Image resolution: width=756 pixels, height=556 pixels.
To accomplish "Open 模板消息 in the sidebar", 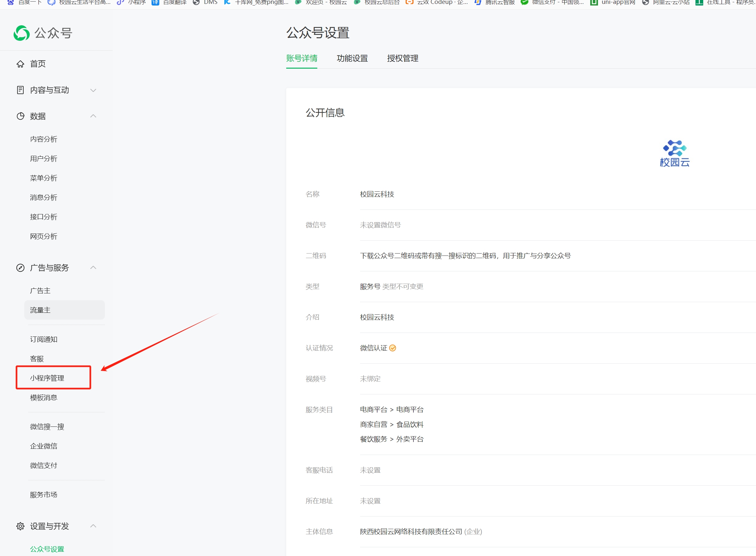I will (44, 397).
